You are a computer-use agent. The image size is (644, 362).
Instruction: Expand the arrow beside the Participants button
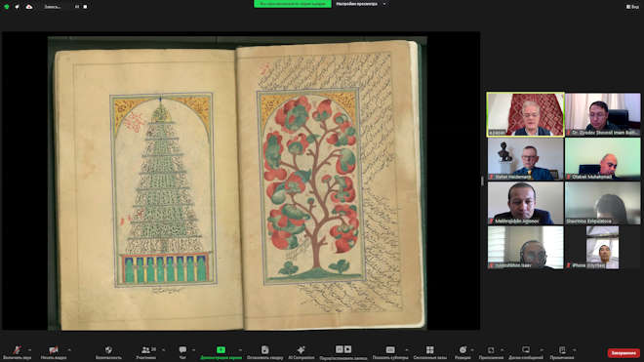tap(164, 350)
